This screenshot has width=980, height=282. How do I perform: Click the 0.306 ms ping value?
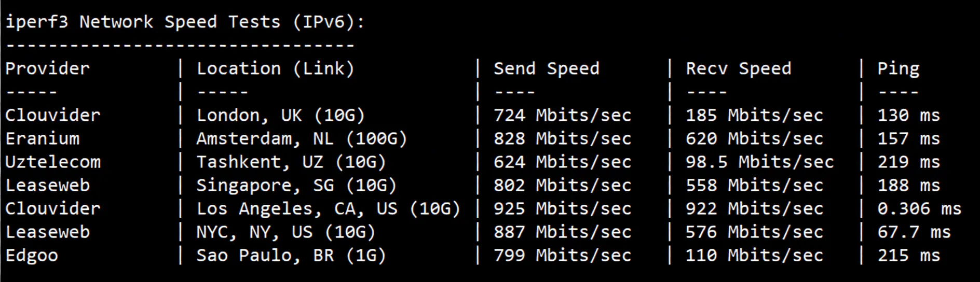(x=919, y=208)
